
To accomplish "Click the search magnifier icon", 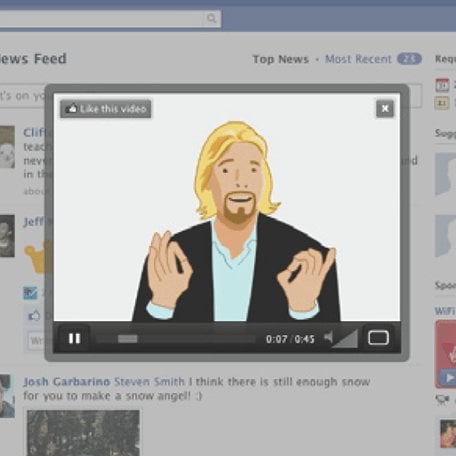I will pos(211,19).
